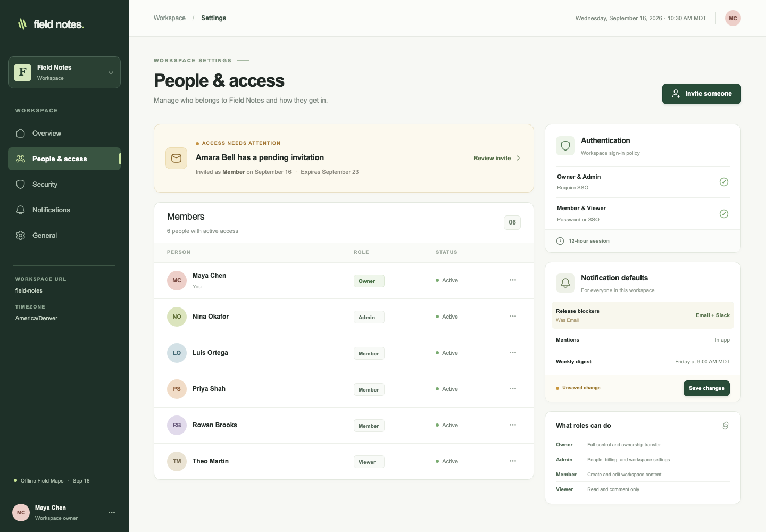Open the Security settings page
Image resolution: width=766 pixels, height=532 pixels.
pyautogui.click(x=64, y=184)
